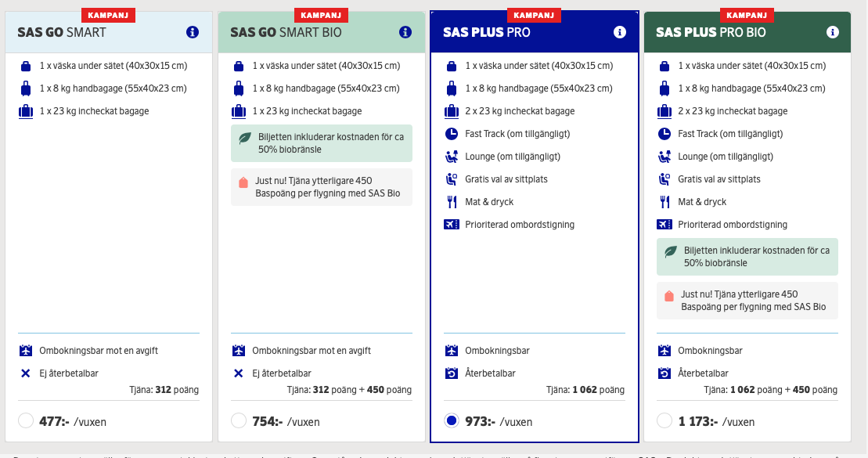The image size is (868, 458).
Task: Click the ombokningsbar crown icon on SAS PLUS PRO
Action: pos(452,350)
